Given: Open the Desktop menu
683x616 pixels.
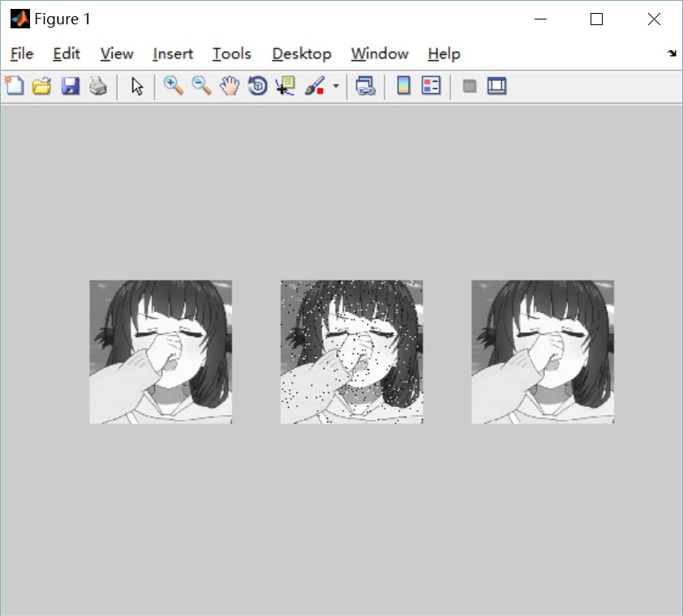Looking at the screenshot, I should [x=302, y=54].
